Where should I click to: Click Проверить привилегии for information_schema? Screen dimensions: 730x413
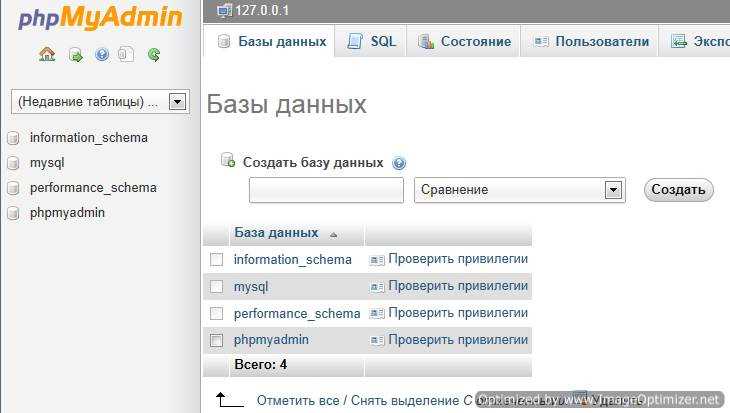click(458, 259)
